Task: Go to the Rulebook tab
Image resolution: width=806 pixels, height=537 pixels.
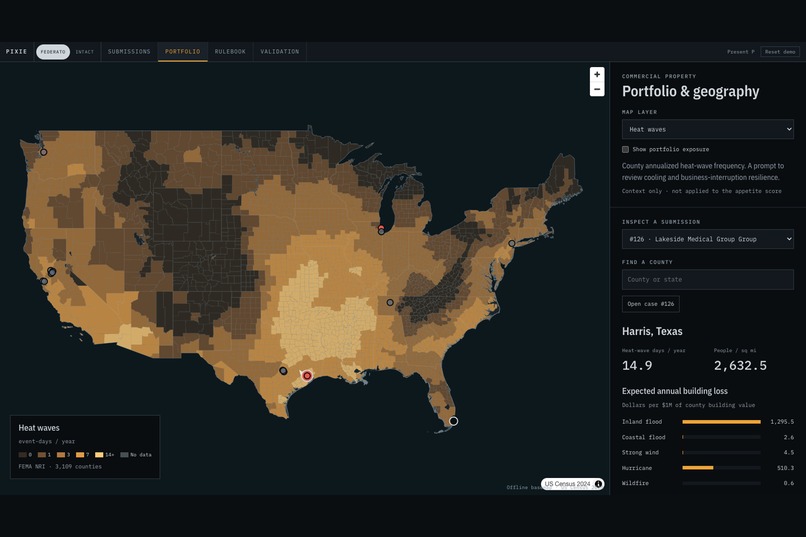Action: [x=230, y=52]
